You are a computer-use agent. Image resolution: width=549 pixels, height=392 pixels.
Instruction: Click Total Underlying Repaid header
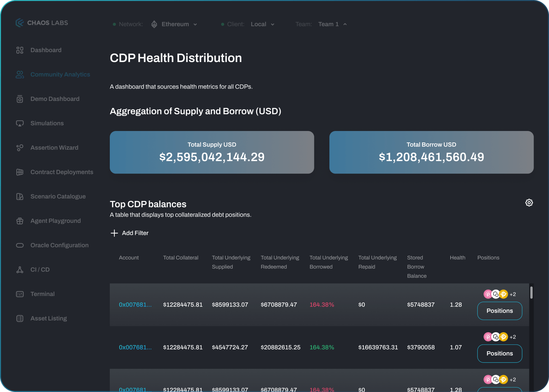coord(377,262)
